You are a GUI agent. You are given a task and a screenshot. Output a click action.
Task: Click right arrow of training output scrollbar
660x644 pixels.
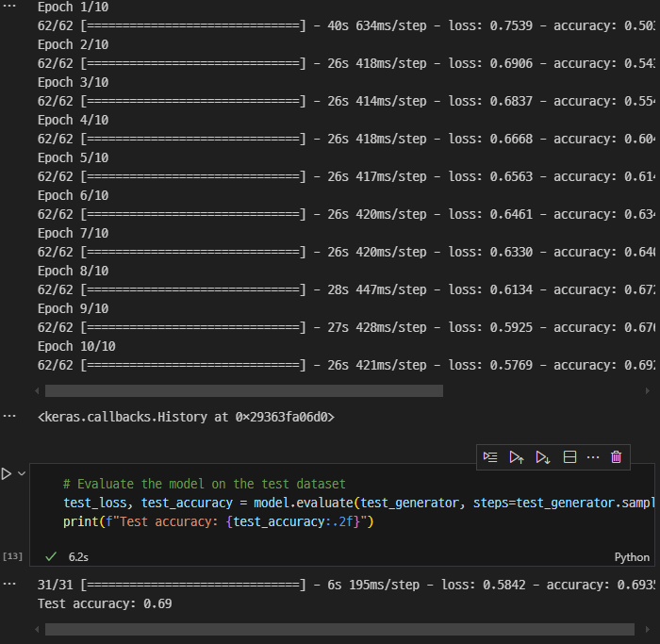click(x=648, y=391)
